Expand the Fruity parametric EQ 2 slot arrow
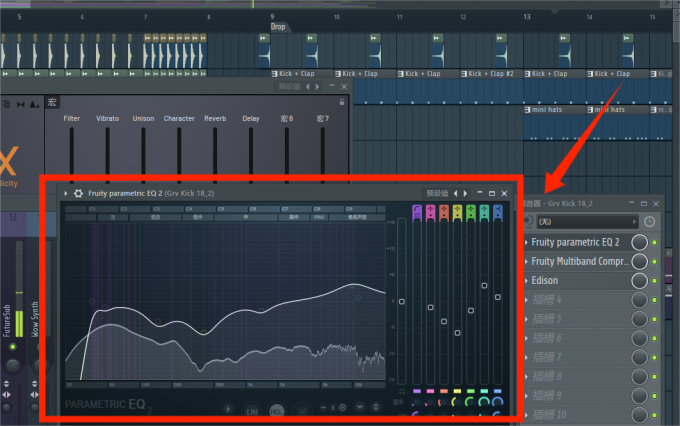This screenshot has height=426, width=680. [526, 242]
